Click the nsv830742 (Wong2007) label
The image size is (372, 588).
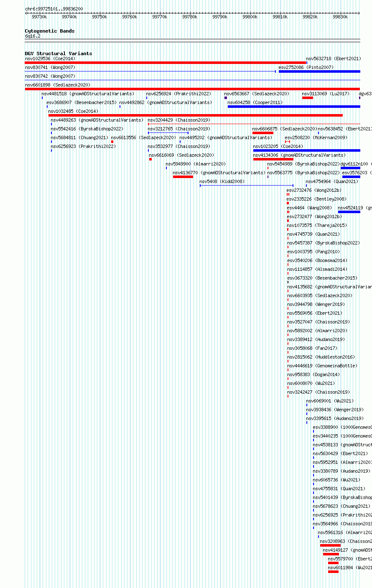coord(50,76)
